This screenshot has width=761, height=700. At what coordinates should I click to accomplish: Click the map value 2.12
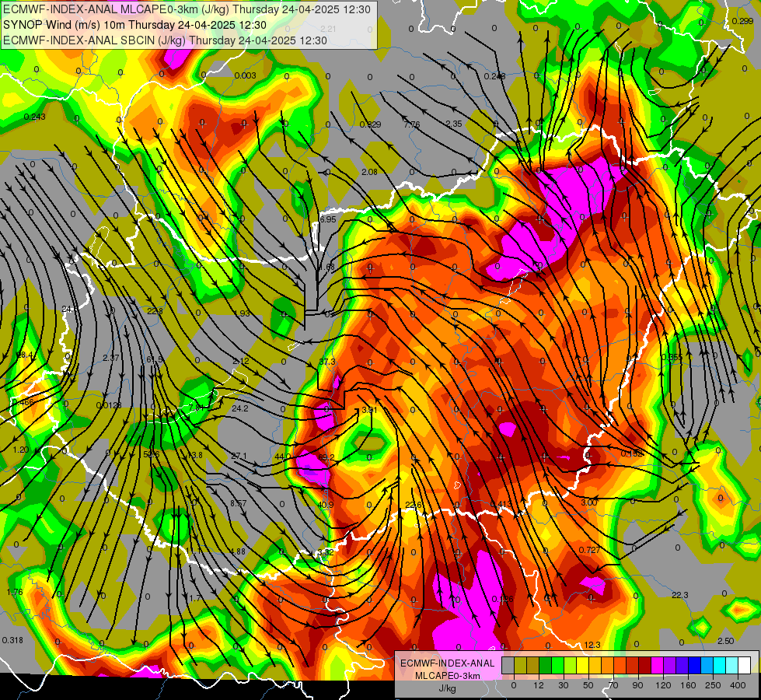coord(241,361)
